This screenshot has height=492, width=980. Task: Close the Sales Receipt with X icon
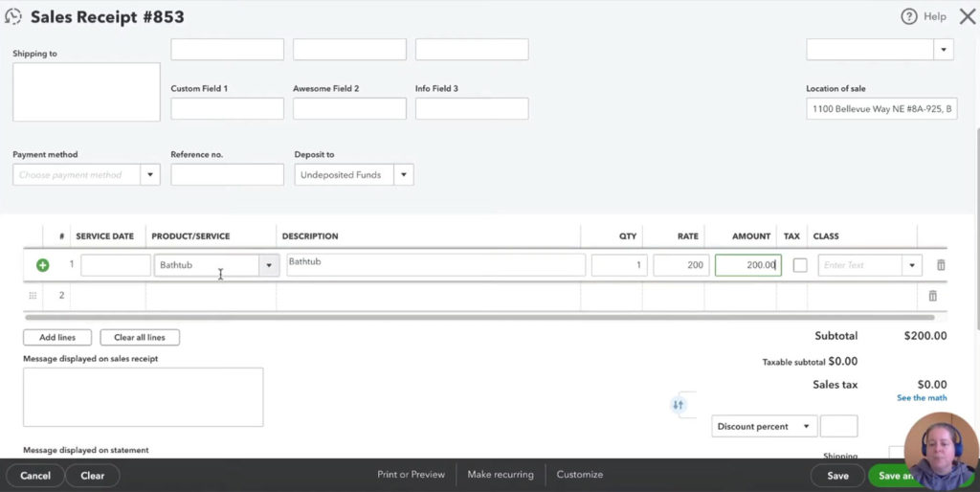967,16
